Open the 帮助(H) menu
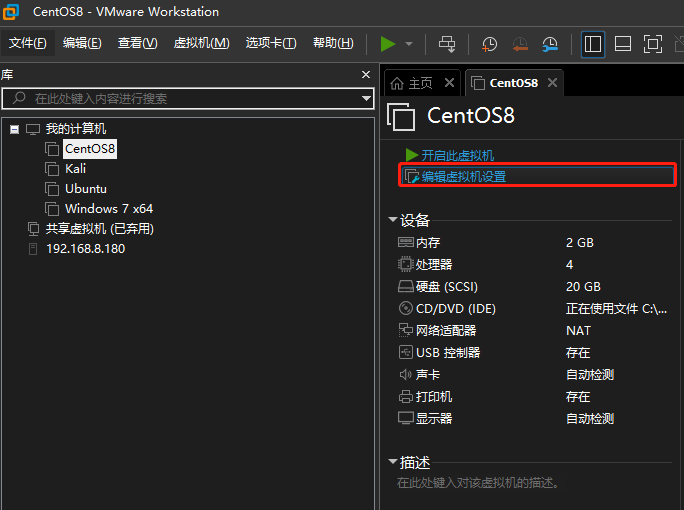Image resolution: width=684 pixels, height=510 pixels. coord(333,43)
